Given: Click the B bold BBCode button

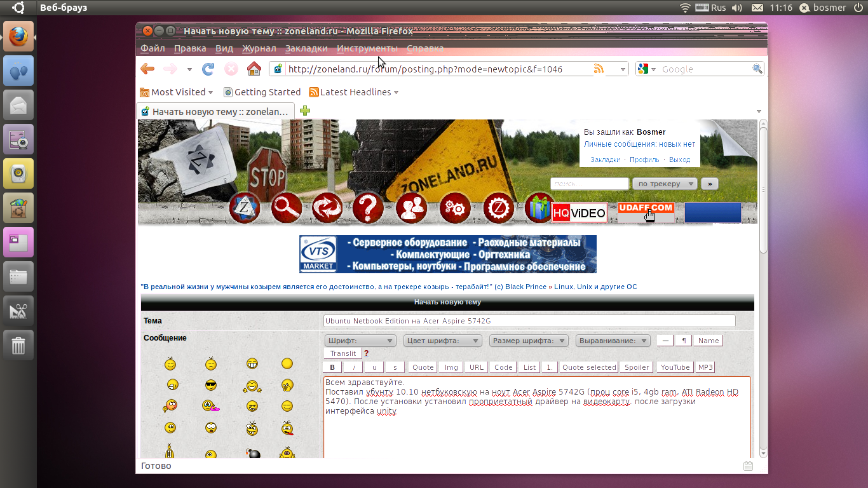Looking at the screenshot, I should 332,367.
